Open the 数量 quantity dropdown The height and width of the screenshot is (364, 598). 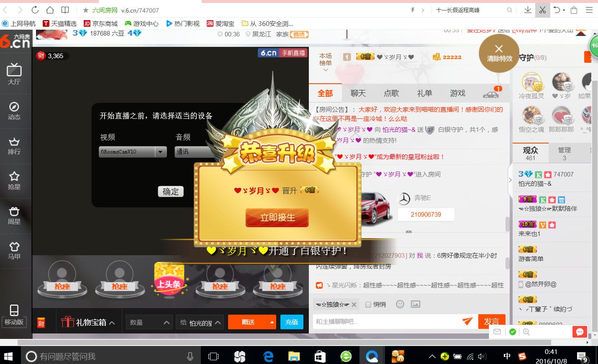[x=149, y=322]
